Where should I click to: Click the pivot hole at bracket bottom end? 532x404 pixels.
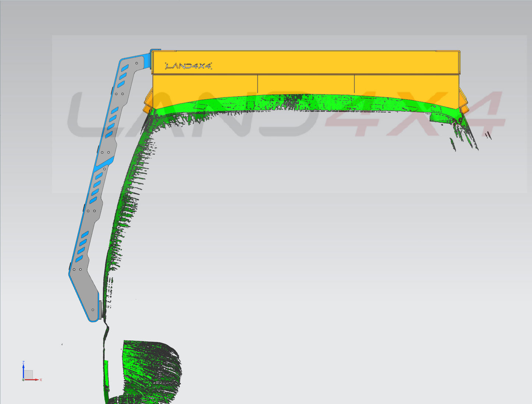click(x=93, y=310)
